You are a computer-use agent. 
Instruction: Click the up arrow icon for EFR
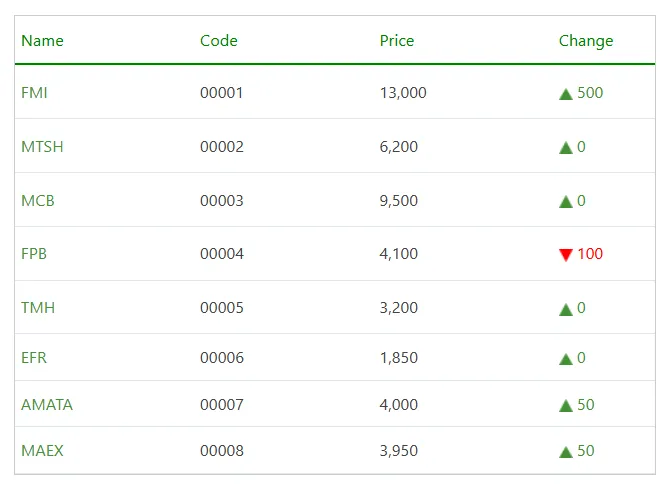pos(566,358)
